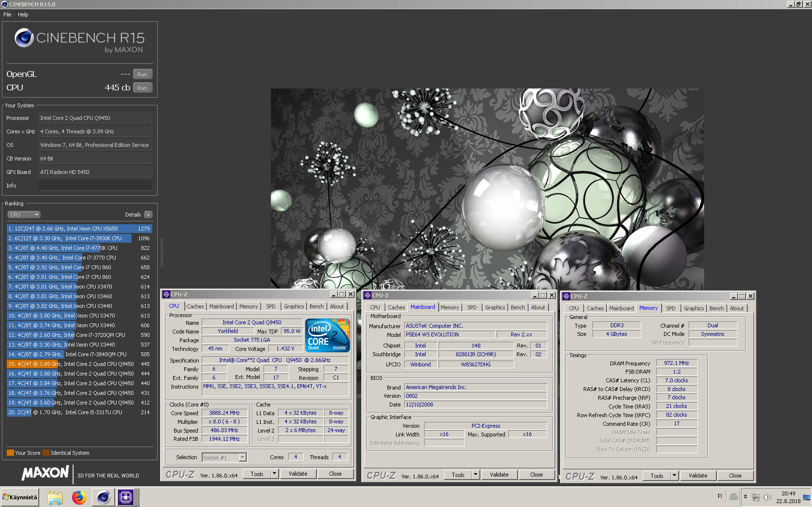
Task: Click the title bar icon of the Memory CPU-Z window
Action: click(566, 296)
